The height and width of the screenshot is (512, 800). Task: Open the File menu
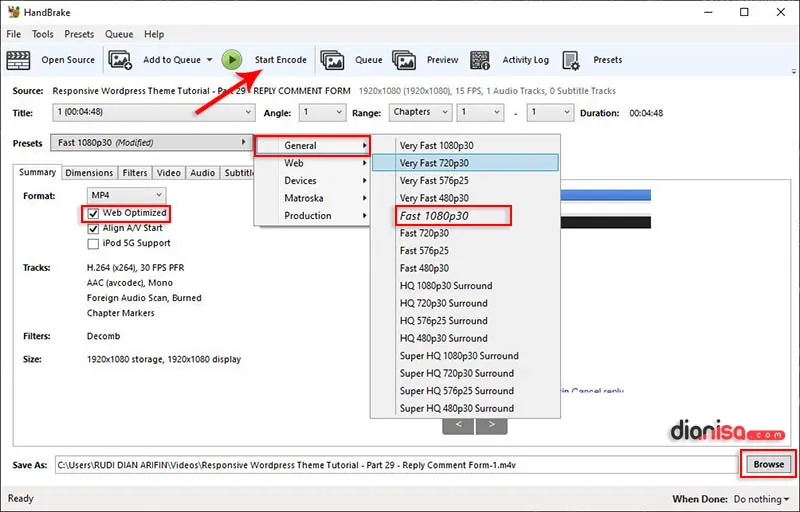[x=14, y=34]
